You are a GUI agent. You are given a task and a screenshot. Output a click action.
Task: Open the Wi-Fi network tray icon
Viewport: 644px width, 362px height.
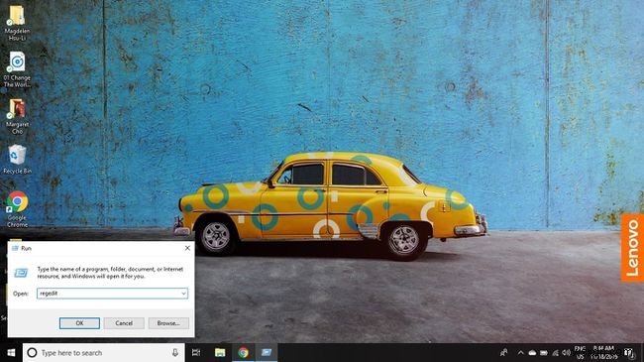pos(555,353)
